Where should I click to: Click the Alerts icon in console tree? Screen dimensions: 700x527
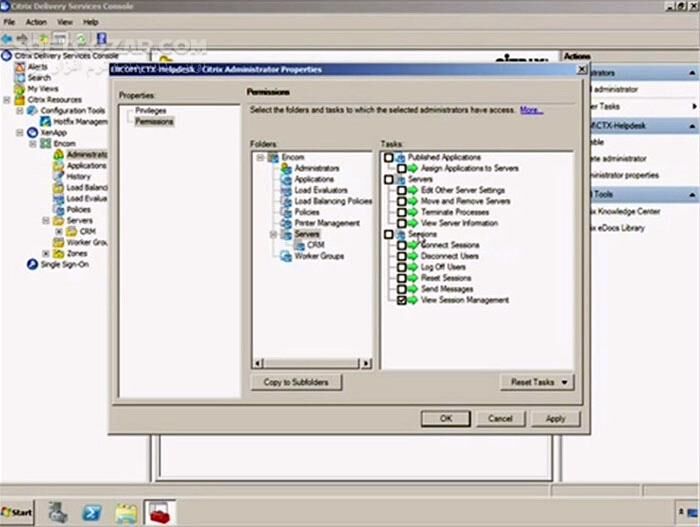pyautogui.click(x=20, y=67)
